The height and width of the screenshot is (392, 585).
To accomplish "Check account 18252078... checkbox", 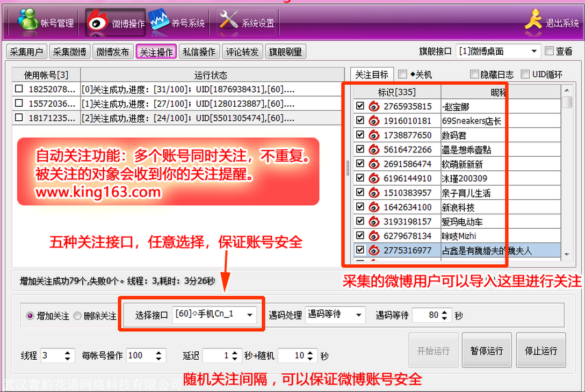I will point(19,89).
